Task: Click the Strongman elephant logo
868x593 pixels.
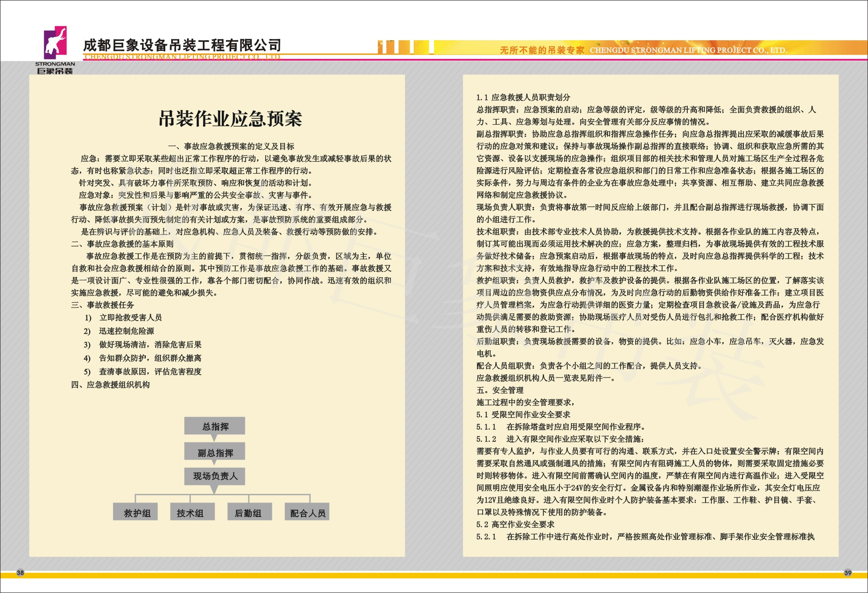Action: [x=55, y=43]
